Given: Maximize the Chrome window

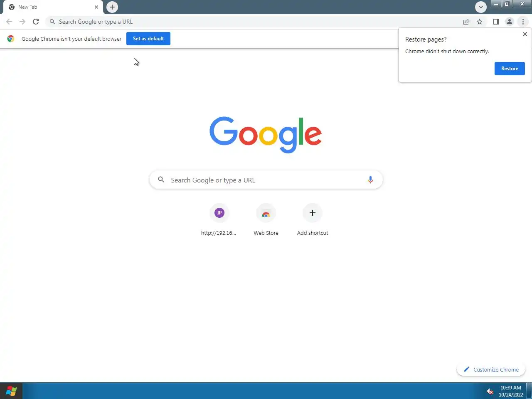Looking at the screenshot, I should 507,4.
